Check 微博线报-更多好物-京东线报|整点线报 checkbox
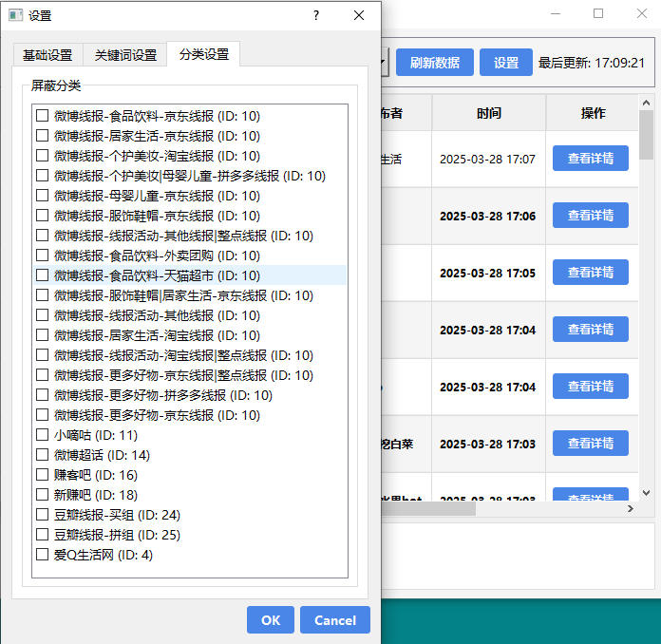The width and height of the screenshot is (661, 644). click(x=42, y=375)
